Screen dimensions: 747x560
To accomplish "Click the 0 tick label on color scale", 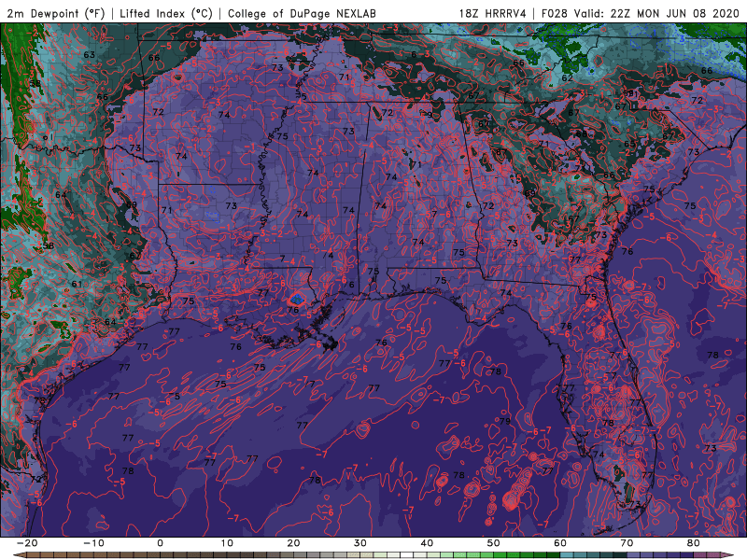I will (160, 543).
